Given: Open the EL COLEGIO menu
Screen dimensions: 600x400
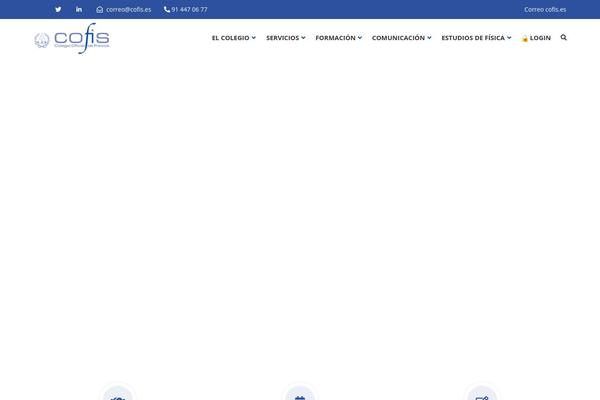Looking at the screenshot, I should pos(230,38).
